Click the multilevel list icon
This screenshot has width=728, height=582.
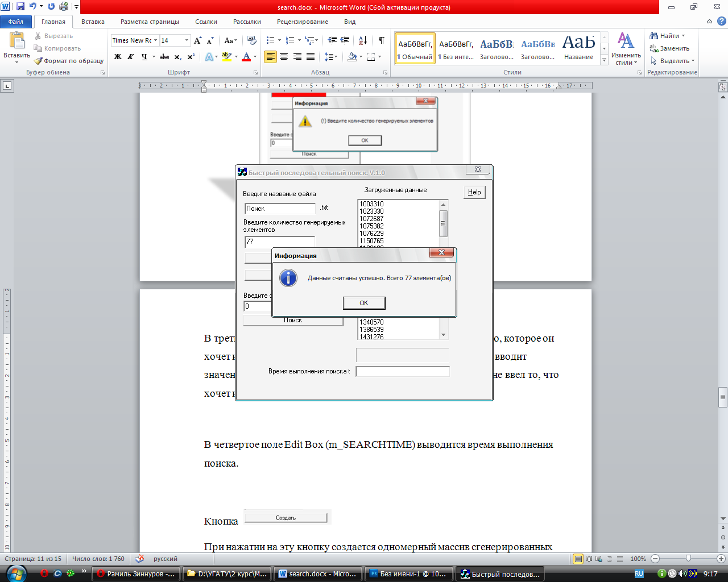coord(309,40)
